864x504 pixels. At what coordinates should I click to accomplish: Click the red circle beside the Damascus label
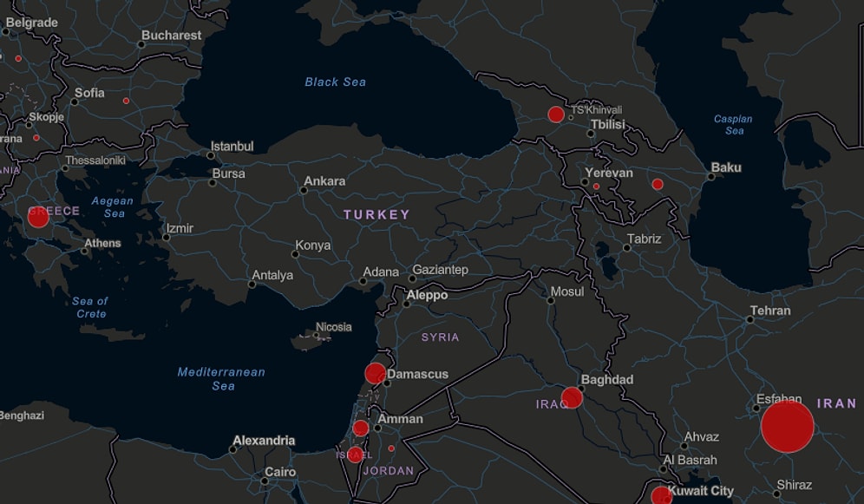point(375,374)
